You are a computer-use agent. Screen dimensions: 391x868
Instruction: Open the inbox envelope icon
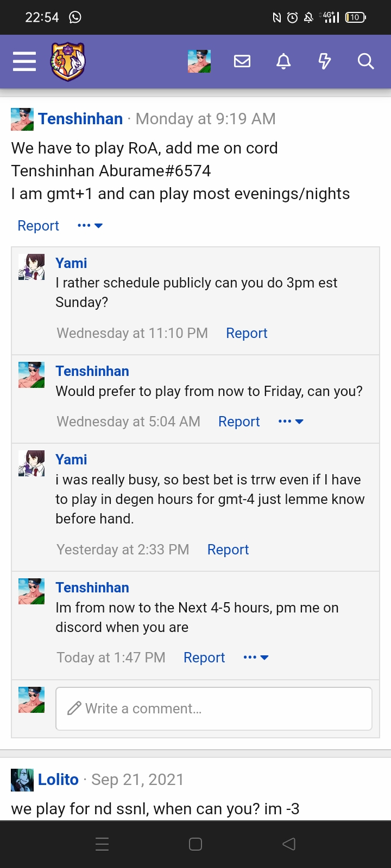(242, 61)
